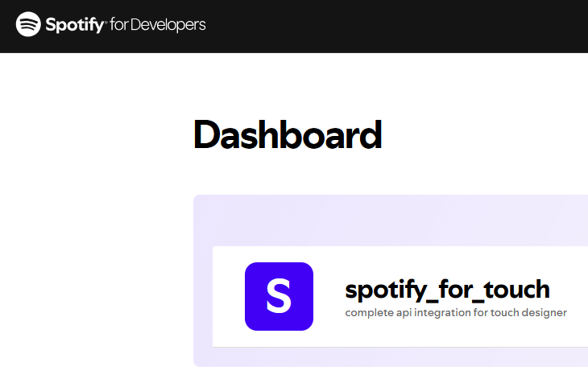The height and width of the screenshot is (383, 588).
Task: Click the lavender area below the app card
Action: [x=387, y=357]
